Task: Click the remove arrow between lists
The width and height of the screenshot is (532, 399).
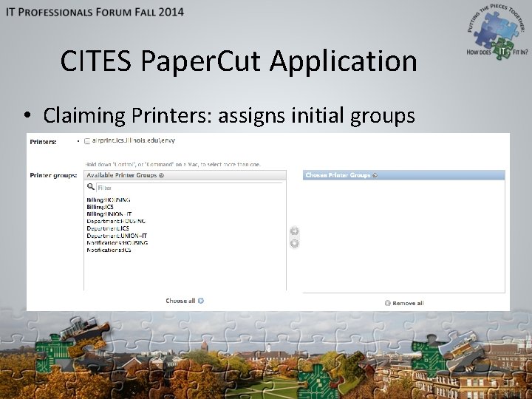Action: pyautogui.click(x=295, y=243)
